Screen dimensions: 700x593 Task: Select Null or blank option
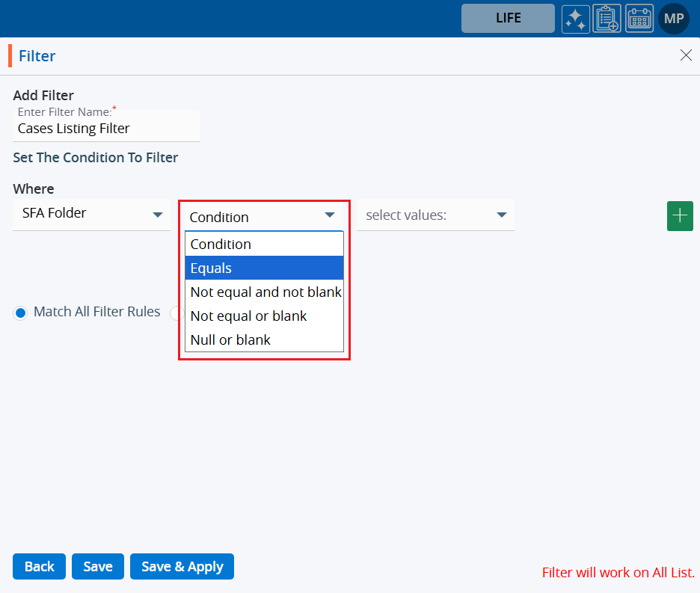[x=264, y=339]
